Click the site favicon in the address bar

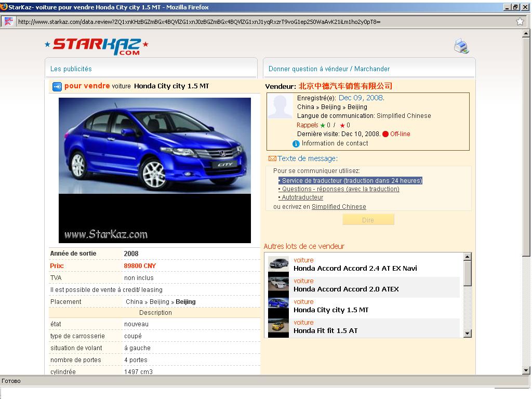tap(8, 21)
